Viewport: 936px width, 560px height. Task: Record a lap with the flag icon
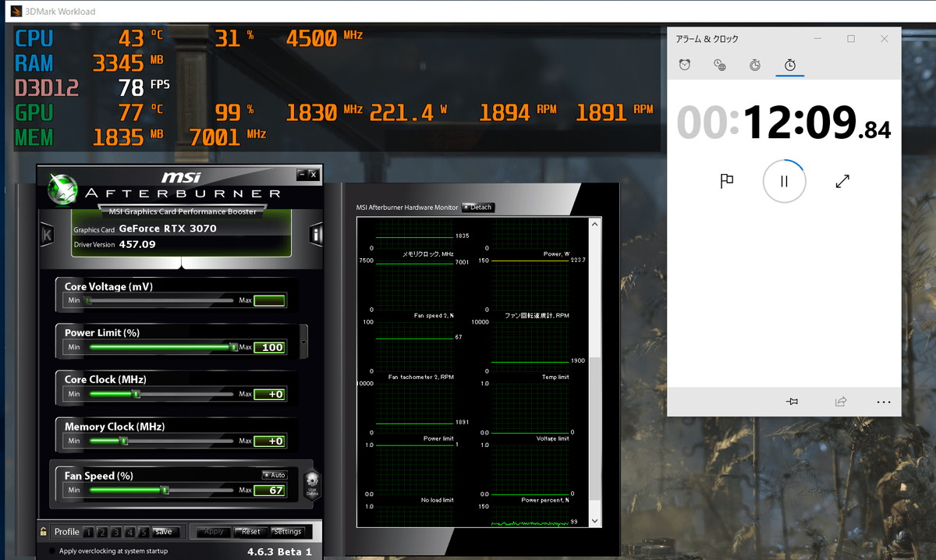tap(726, 181)
